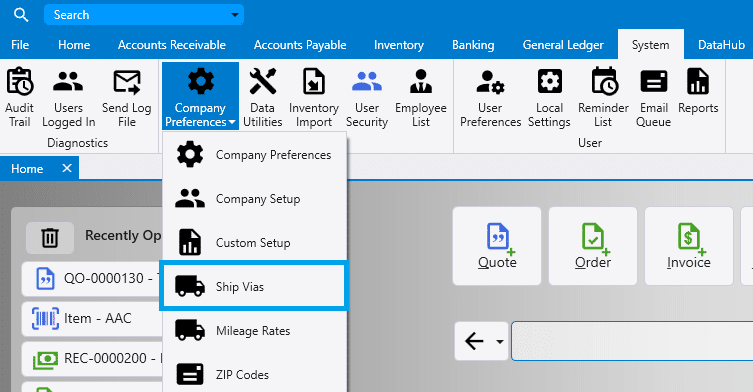
Task: Open the Email Queue
Action: coord(654,98)
